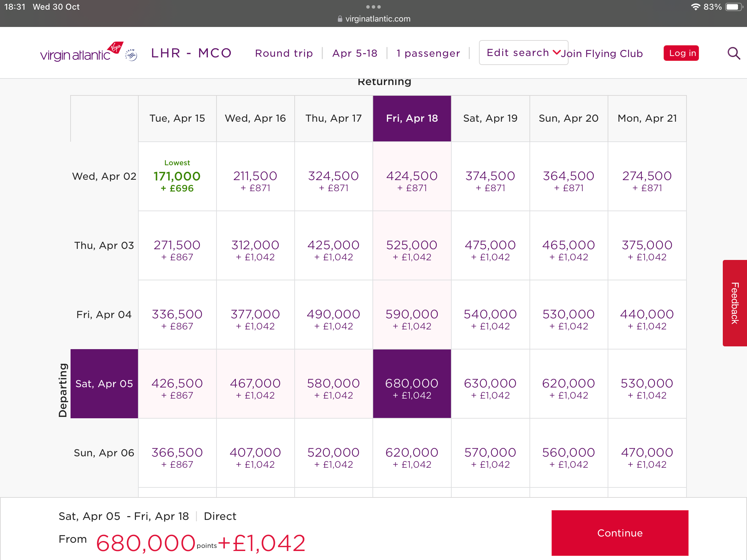The image size is (747, 560).
Task: Choose the Sun Apr 06 620,000 fare
Action: point(412,453)
